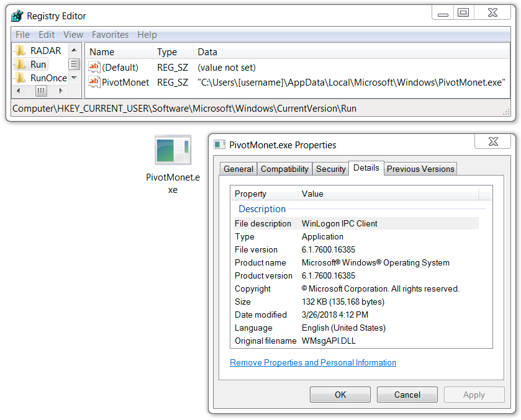The height and width of the screenshot is (420, 521).
Task: Click the Apply button in Properties dialog
Action: [474, 395]
